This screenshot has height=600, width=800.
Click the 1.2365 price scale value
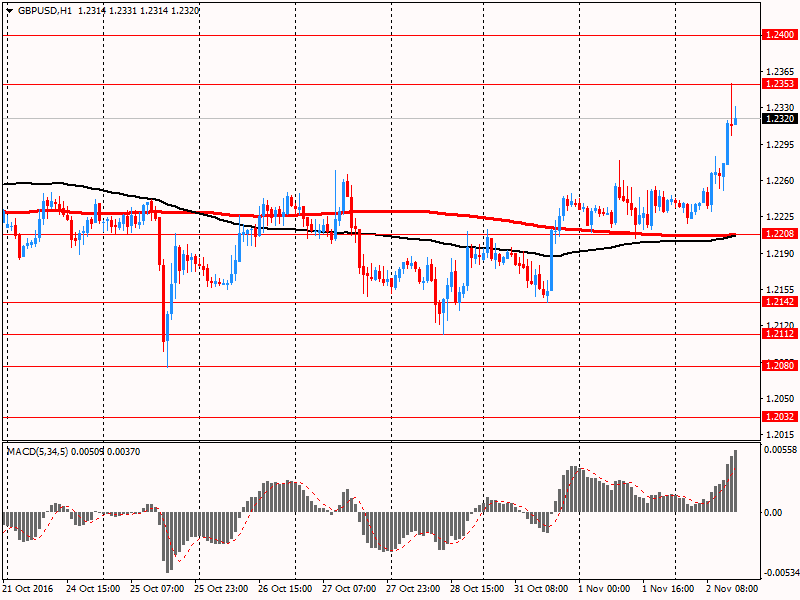point(780,72)
